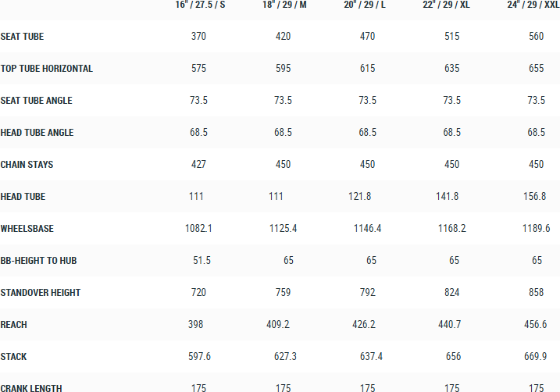Click the SEAT TUBE ANGLE row label
The height and width of the screenshot is (392, 560).
[37, 101]
